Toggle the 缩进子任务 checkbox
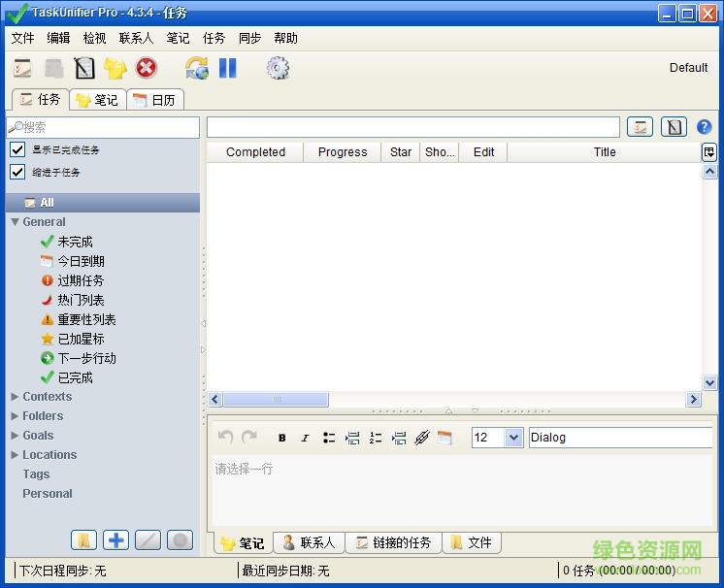This screenshot has width=724, height=588. [x=17, y=172]
